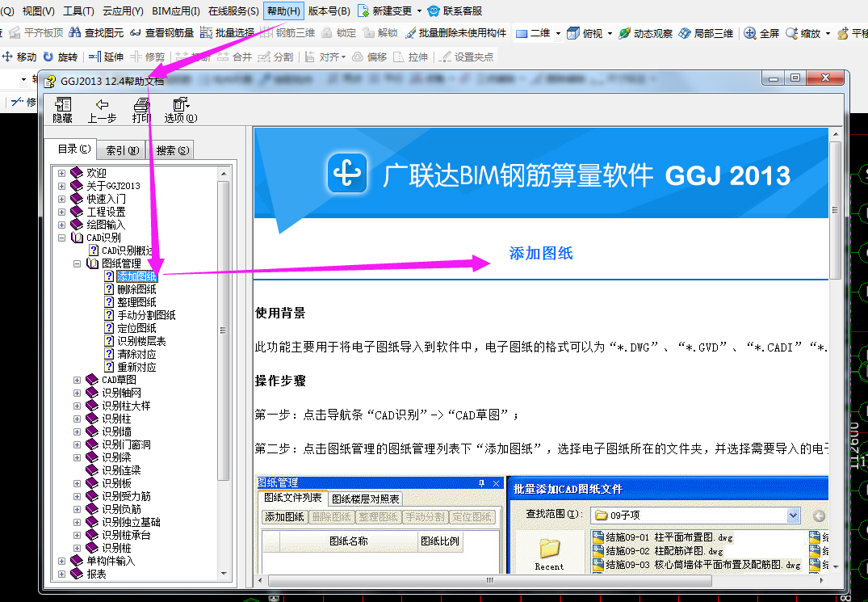This screenshot has width=868, height=602.
Task: Switch to 索引(N) tab
Action: coord(122,150)
